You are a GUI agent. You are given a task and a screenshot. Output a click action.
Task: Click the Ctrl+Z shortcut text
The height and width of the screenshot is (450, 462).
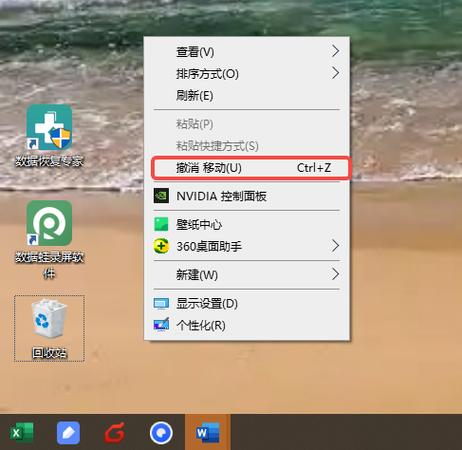click(x=314, y=168)
